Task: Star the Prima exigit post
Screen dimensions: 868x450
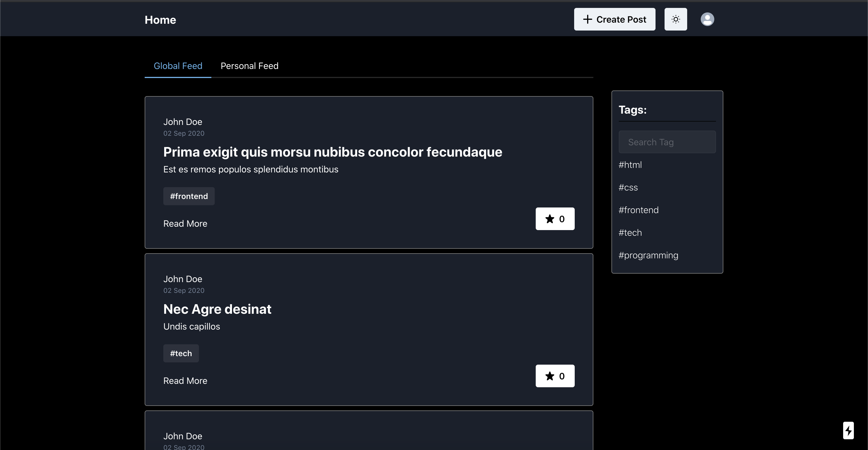Action: coord(555,219)
